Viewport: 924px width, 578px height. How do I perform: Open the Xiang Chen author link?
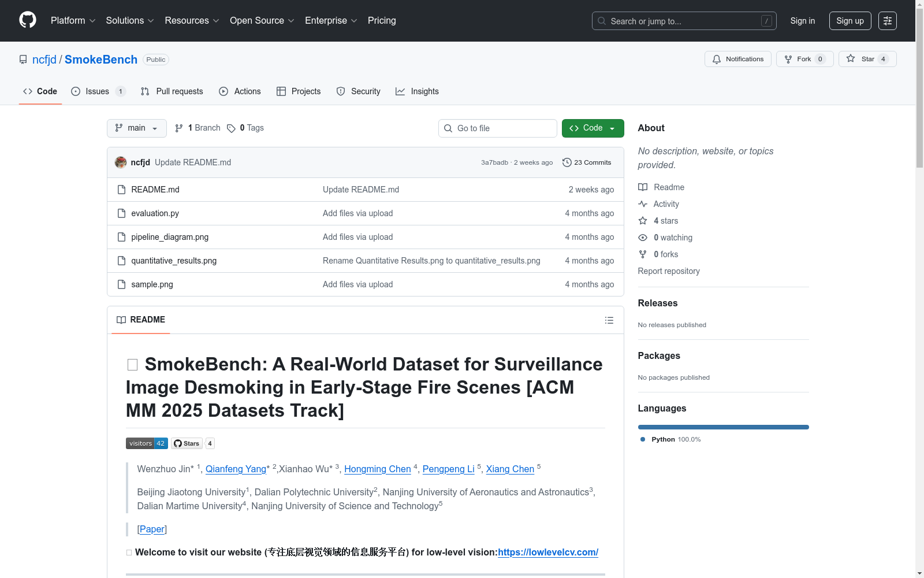(510, 469)
